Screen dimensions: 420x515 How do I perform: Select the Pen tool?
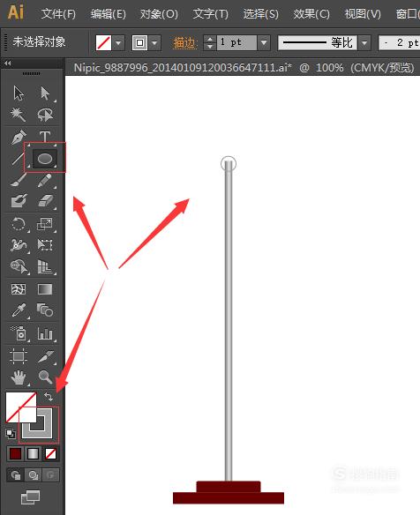(19, 137)
